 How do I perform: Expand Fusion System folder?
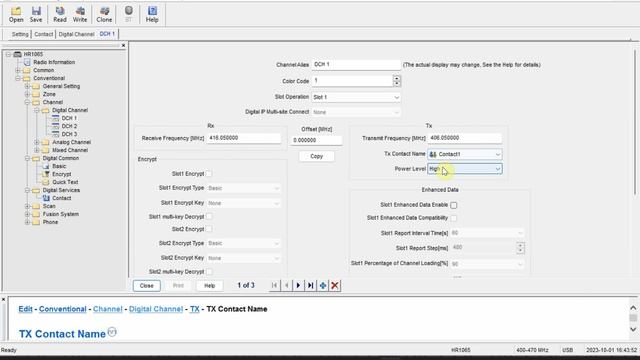point(27,214)
